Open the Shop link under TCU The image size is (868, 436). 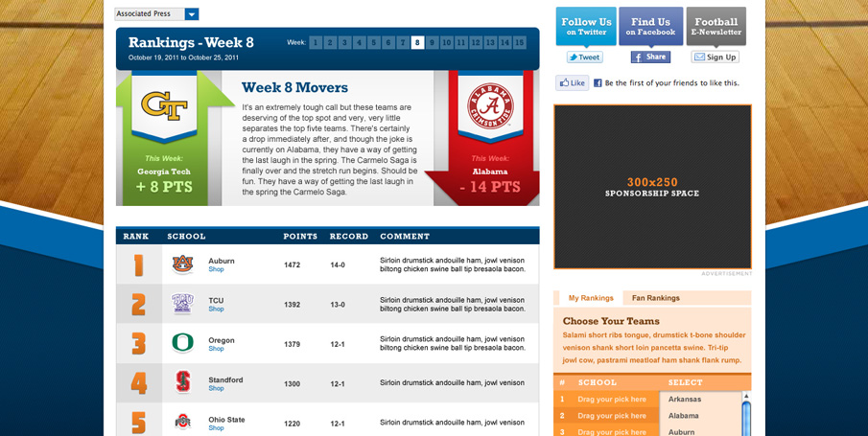tap(216, 310)
